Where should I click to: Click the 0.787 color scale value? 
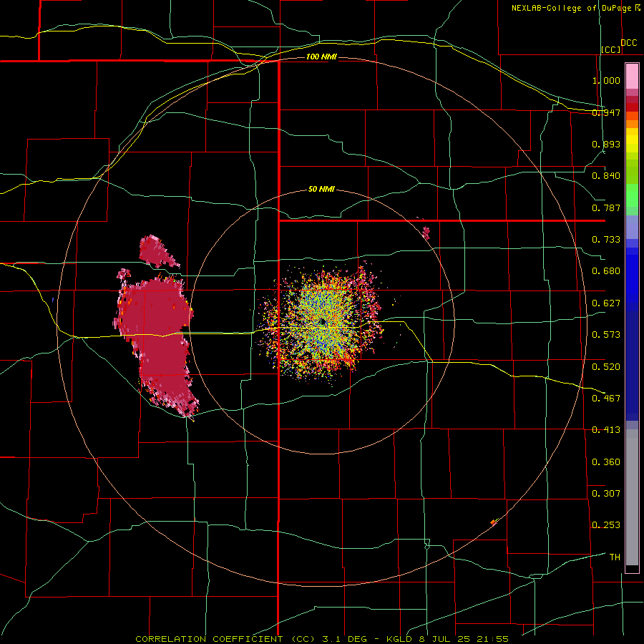point(606,208)
